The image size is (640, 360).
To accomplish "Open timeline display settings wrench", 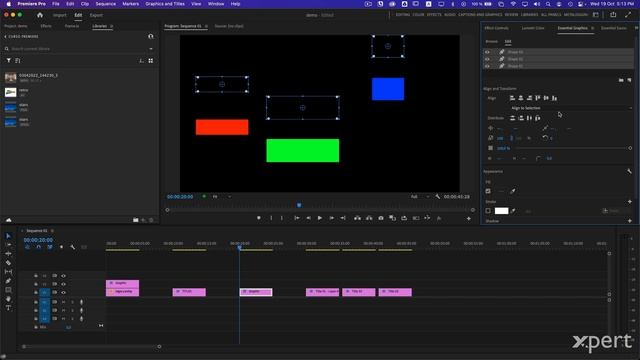I will click(x=73, y=247).
